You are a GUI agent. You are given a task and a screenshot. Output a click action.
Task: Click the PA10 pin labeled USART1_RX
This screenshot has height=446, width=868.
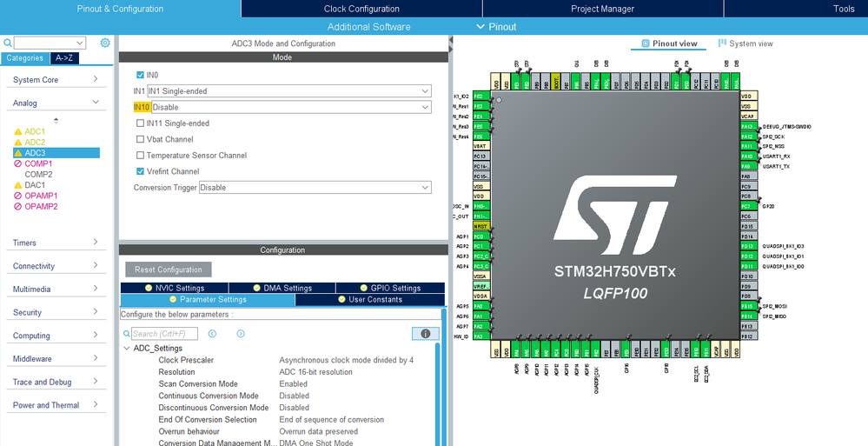pos(748,156)
